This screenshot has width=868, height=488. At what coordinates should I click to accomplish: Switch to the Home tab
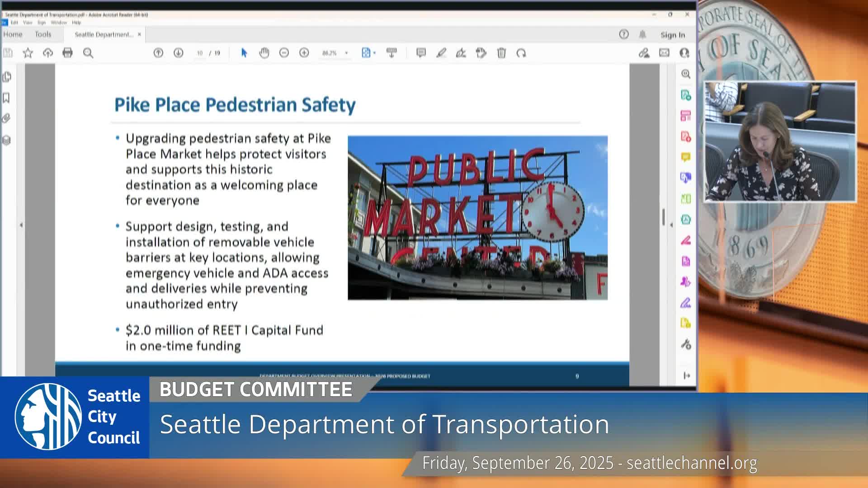[13, 34]
